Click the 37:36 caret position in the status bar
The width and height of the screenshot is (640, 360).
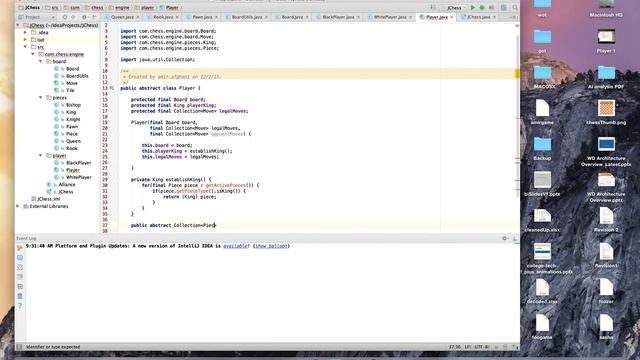click(455, 347)
